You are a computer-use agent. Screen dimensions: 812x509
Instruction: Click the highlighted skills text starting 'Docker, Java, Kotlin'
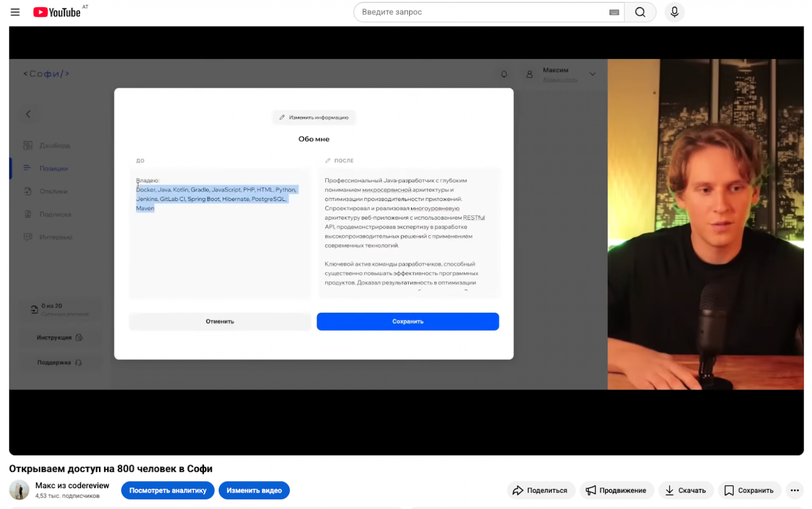(216, 199)
